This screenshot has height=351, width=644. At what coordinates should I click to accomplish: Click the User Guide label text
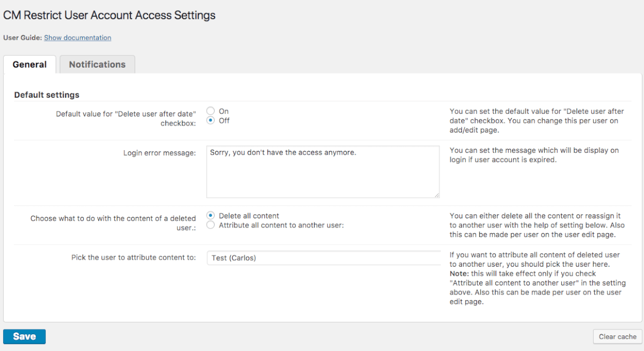tap(22, 38)
